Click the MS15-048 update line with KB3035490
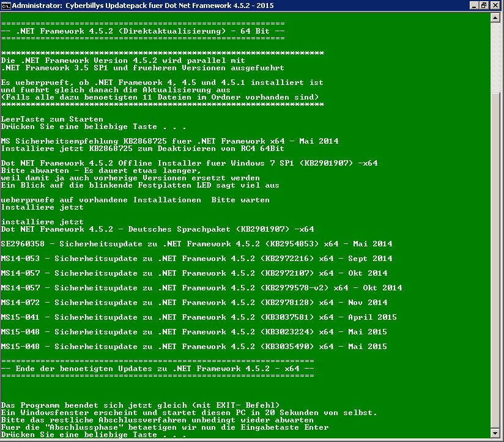 click(x=194, y=347)
